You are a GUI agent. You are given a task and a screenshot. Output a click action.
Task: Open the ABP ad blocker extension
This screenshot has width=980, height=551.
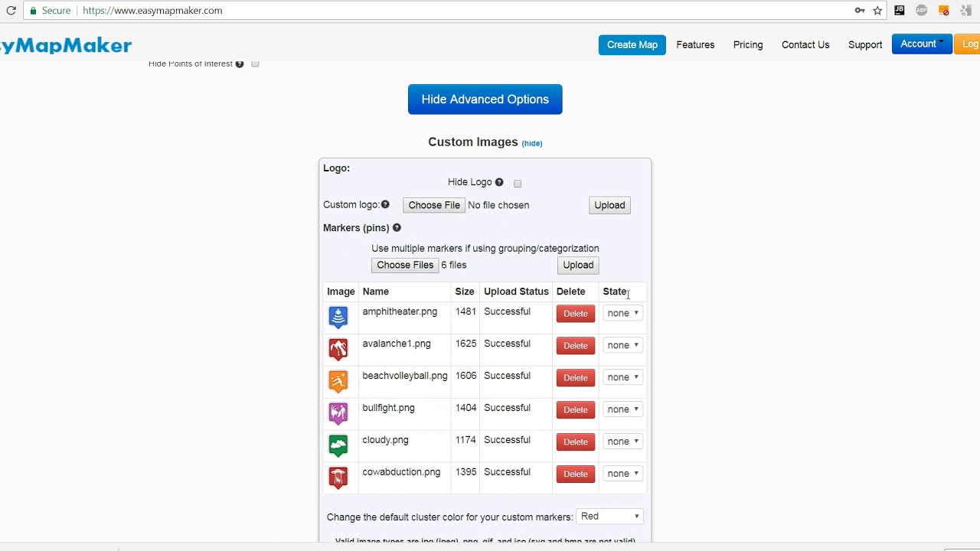[x=922, y=11]
